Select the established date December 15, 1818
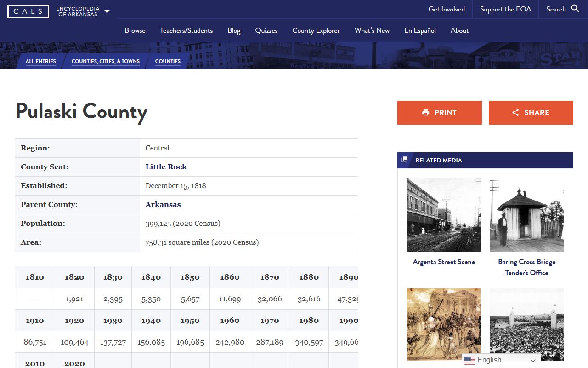The image size is (588, 368). point(175,186)
